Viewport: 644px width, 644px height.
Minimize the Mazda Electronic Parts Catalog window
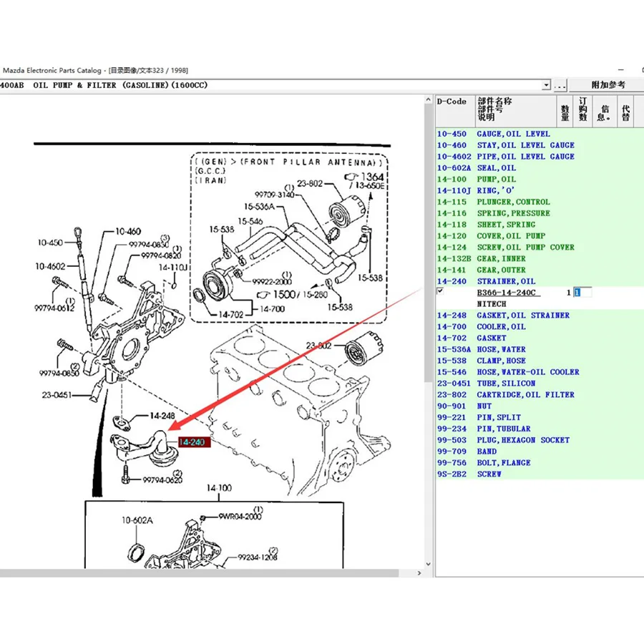tap(620, 70)
